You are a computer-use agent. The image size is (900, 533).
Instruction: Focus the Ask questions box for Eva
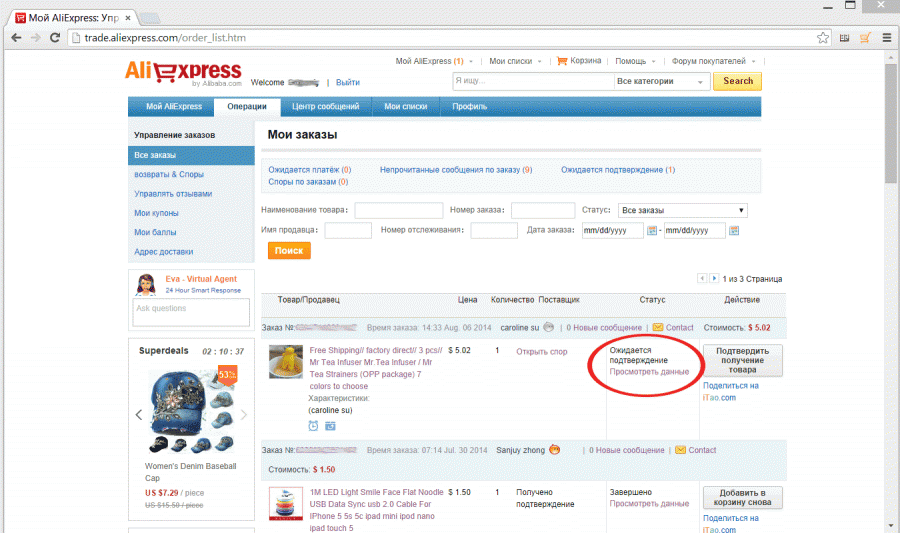(x=191, y=313)
